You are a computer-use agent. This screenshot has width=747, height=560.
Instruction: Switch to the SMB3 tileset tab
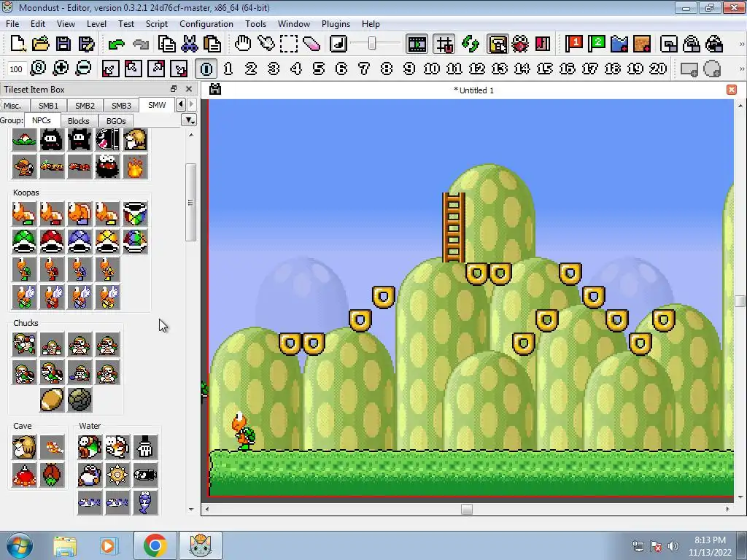pyautogui.click(x=121, y=105)
